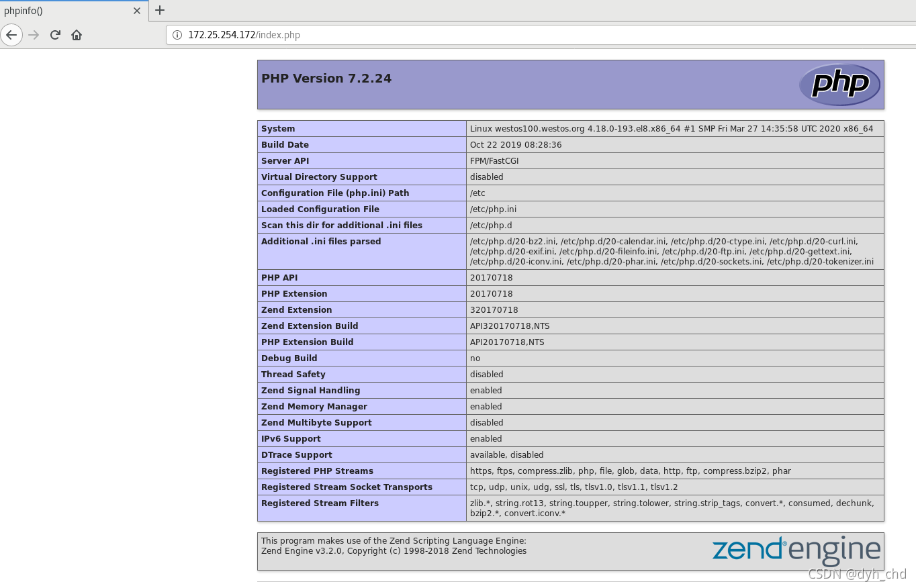The width and height of the screenshot is (916, 588).
Task: Click the Thread Safety label
Action: tap(293, 375)
